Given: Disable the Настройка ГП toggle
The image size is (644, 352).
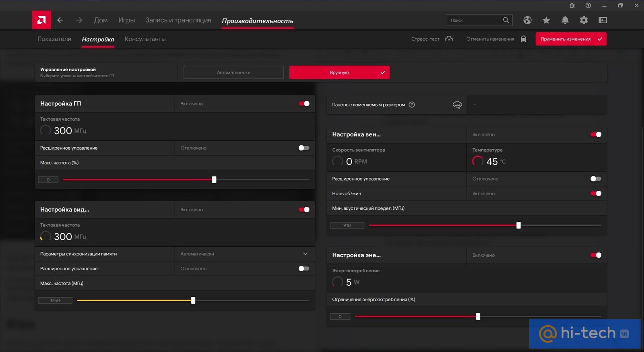Looking at the screenshot, I should click(304, 104).
